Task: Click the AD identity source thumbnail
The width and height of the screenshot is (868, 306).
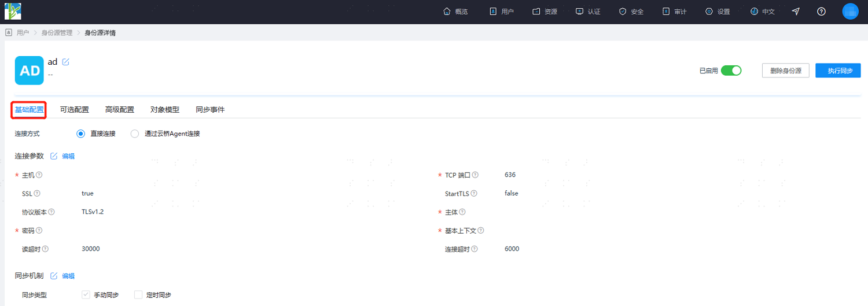Action: (30, 71)
